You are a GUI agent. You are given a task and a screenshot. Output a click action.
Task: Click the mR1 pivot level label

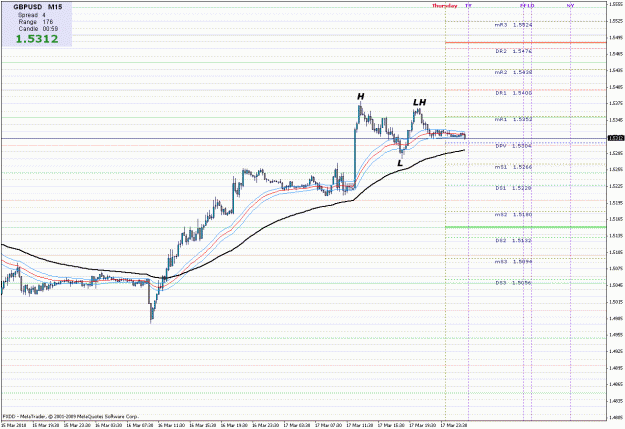click(x=513, y=119)
